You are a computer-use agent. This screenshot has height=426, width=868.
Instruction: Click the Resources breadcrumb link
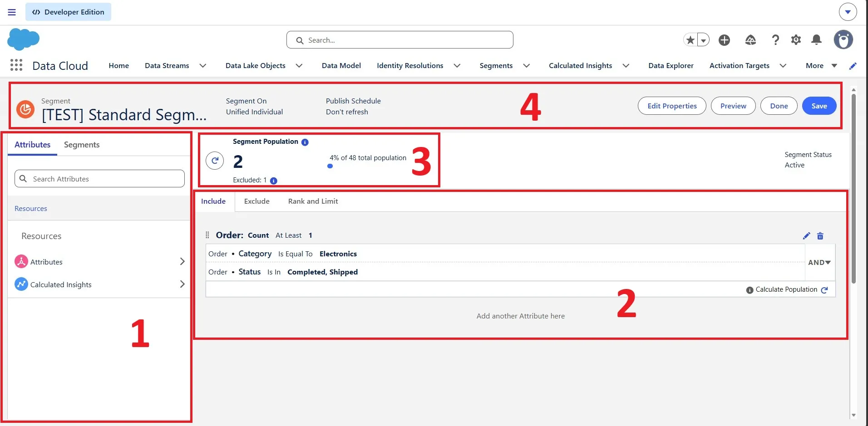point(31,209)
